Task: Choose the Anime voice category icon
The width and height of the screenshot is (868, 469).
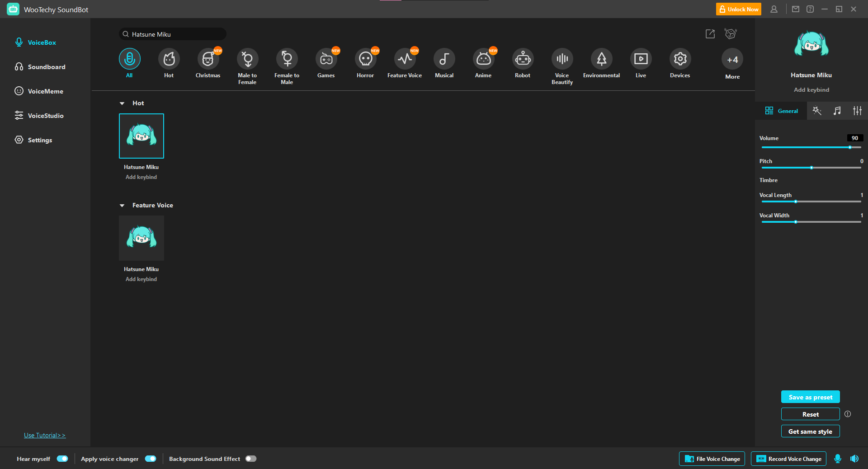Action: tap(483, 59)
